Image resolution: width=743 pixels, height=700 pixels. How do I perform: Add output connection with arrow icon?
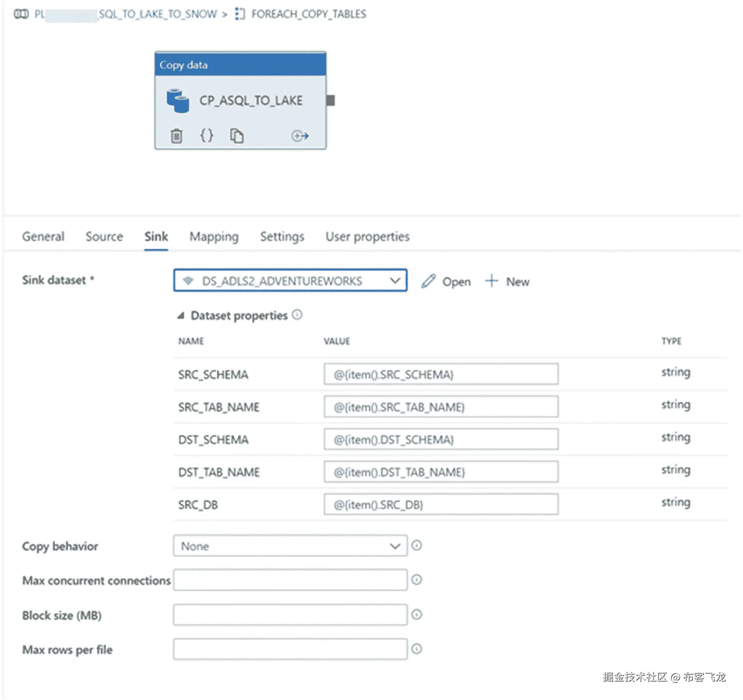tap(300, 136)
